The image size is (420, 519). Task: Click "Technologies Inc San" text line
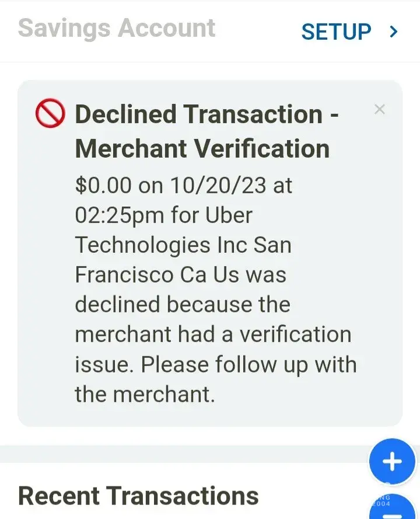tap(183, 245)
